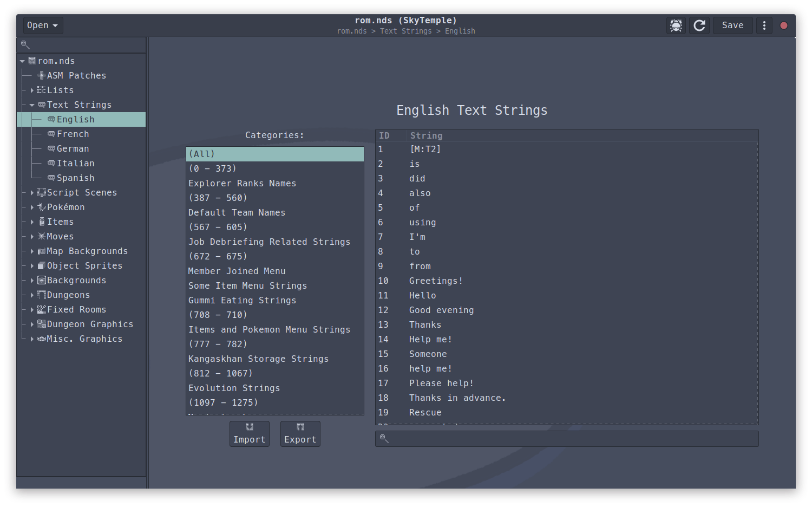Click the Dungeons icon in sidebar

coord(42,295)
